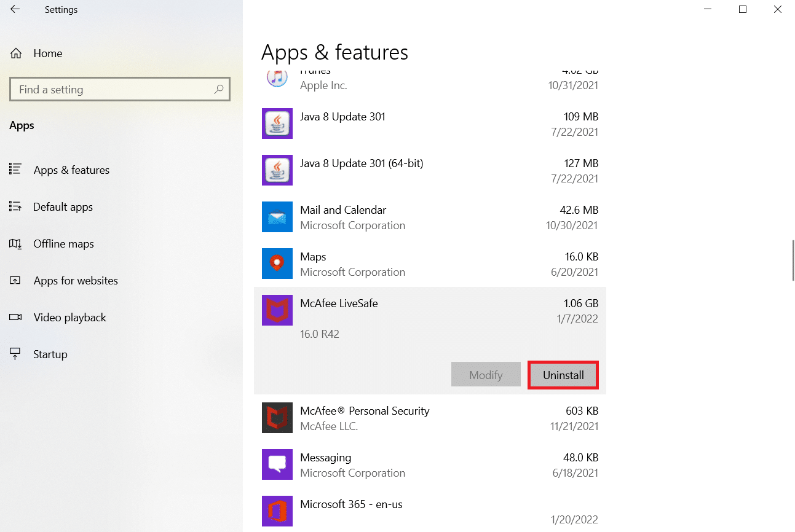Click the McAfee Personal Security icon
795x532 pixels.
click(277, 418)
